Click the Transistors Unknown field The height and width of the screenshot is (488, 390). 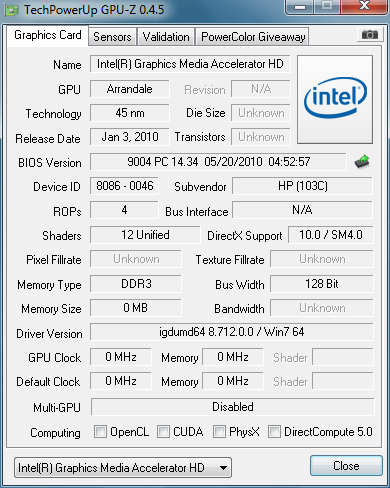pos(261,137)
